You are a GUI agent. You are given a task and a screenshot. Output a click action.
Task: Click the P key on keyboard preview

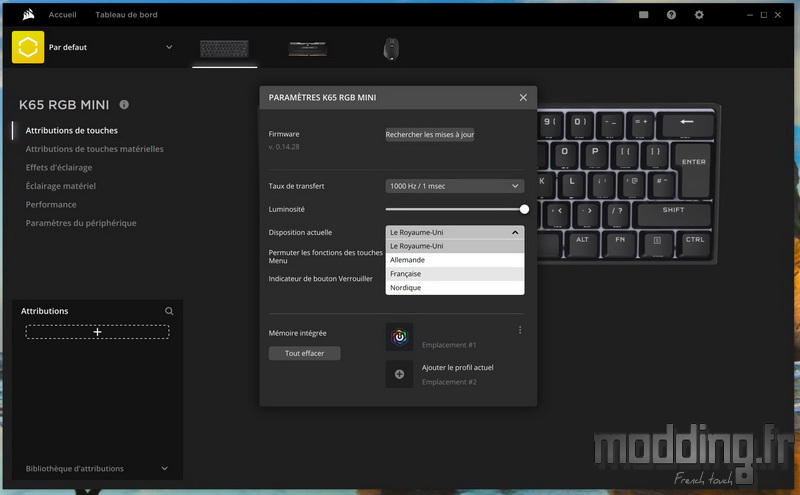pyautogui.click(x=595, y=155)
